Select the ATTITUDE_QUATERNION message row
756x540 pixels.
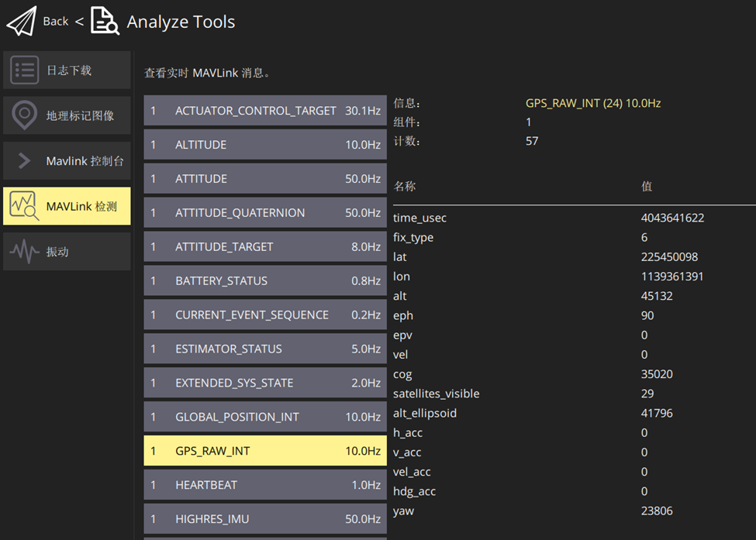(x=265, y=213)
